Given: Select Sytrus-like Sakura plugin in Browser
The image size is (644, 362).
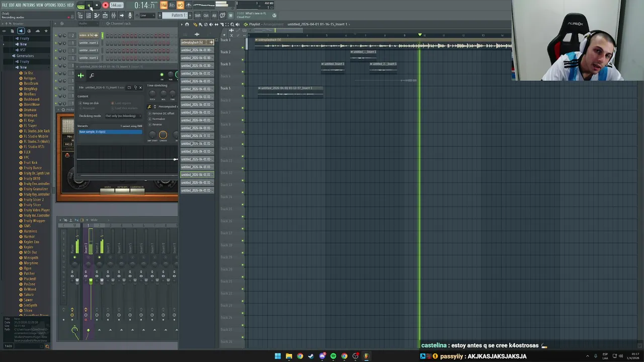Looking at the screenshot, I should [x=29, y=295].
